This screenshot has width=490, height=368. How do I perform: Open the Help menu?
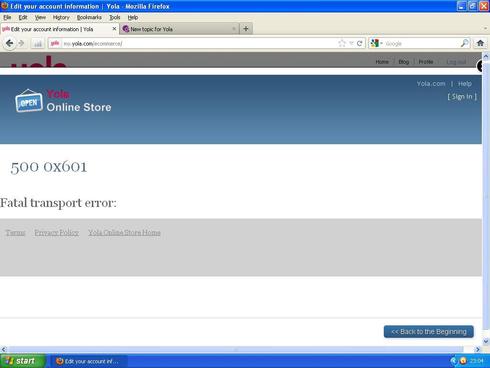pos(133,17)
